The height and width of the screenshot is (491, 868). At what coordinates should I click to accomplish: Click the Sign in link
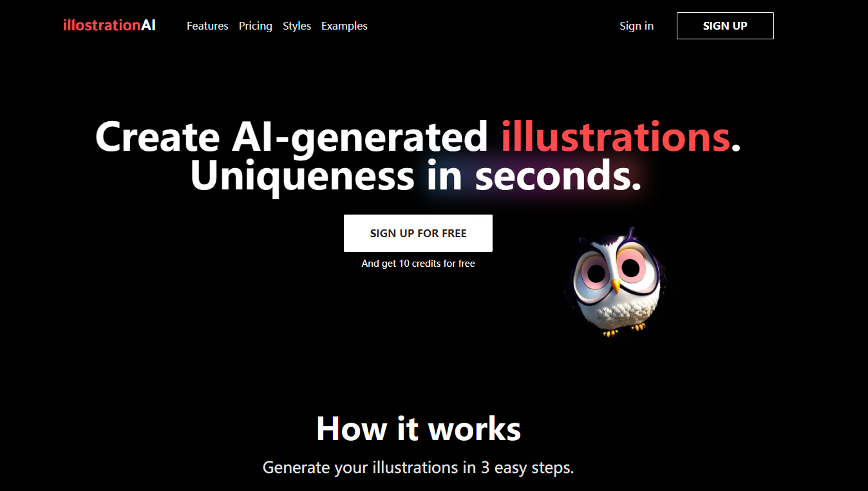(636, 26)
